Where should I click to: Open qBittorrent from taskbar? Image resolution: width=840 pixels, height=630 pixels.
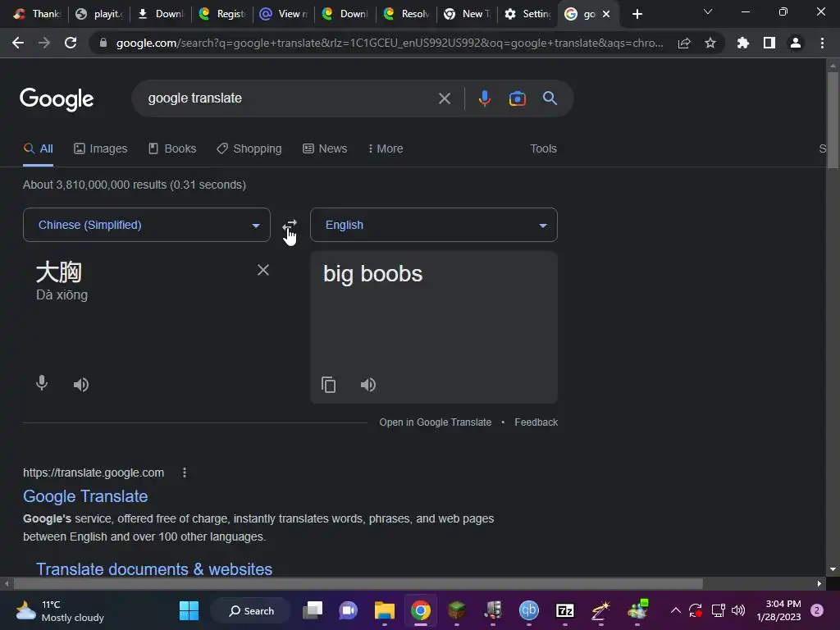(529, 610)
